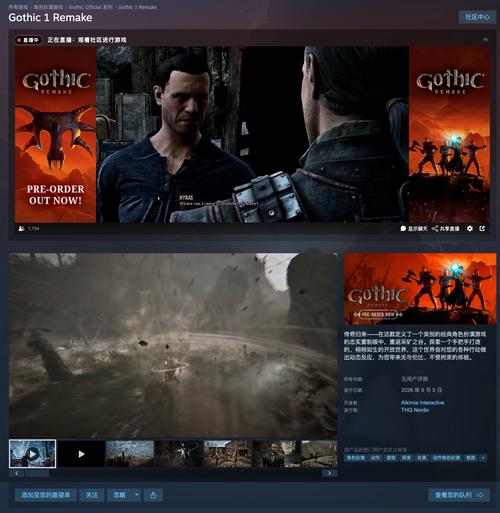Viewport: 500px width, 513px height.
Task: Expand the ignore button dropdown arrow
Action: point(137,495)
